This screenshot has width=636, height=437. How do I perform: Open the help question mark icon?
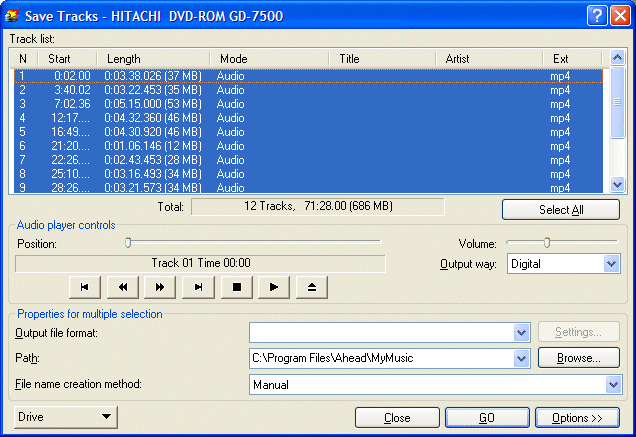(x=597, y=16)
